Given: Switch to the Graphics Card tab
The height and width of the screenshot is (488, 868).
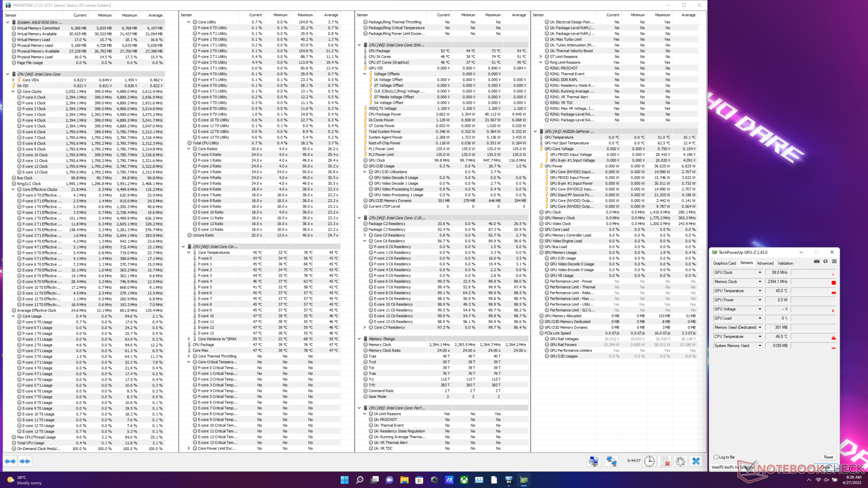Looking at the screenshot, I should (724, 263).
